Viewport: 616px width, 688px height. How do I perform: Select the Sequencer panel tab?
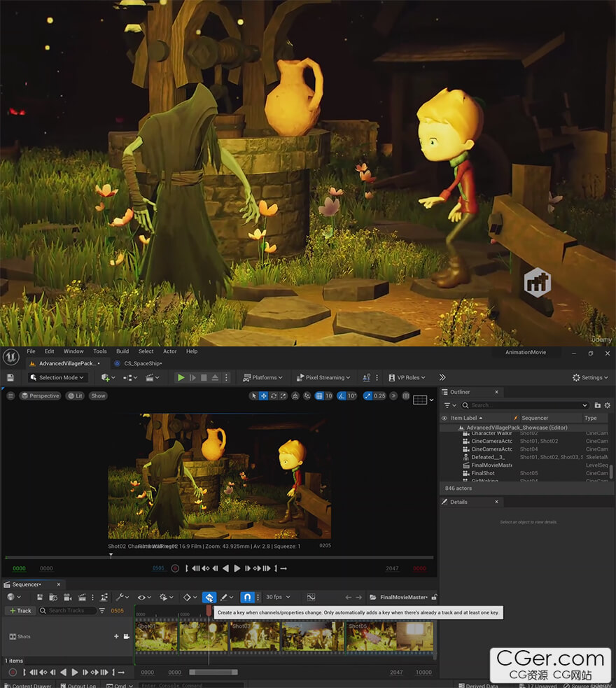pyautogui.click(x=27, y=584)
